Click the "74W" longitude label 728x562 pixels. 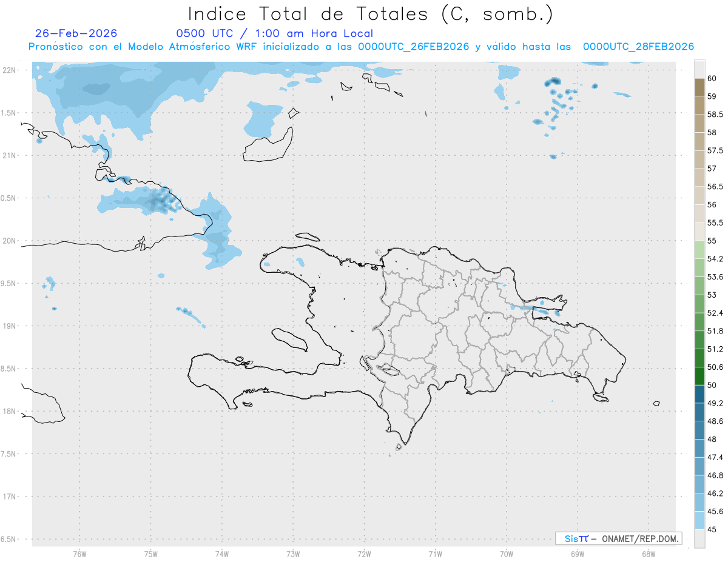(221, 554)
